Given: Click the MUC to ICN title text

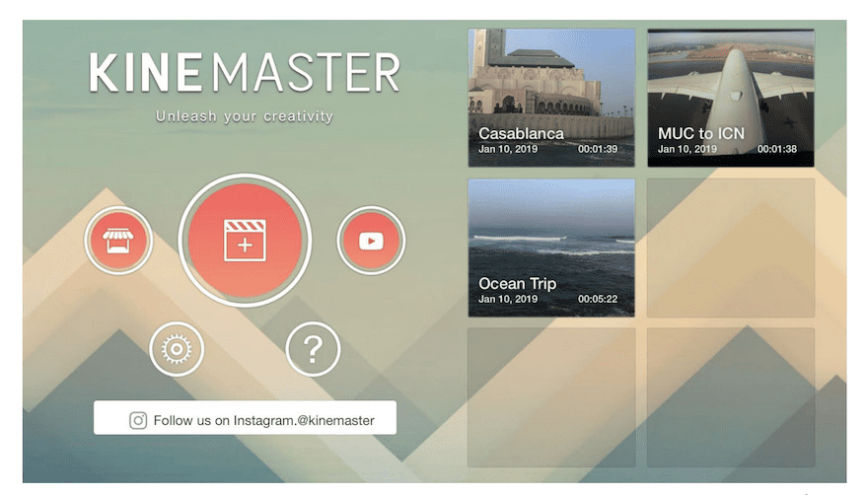Looking at the screenshot, I should [701, 133].
